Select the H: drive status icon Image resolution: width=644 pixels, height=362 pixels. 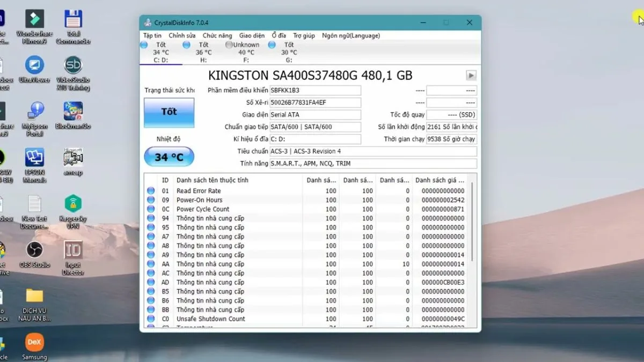[x=186, y=45]
